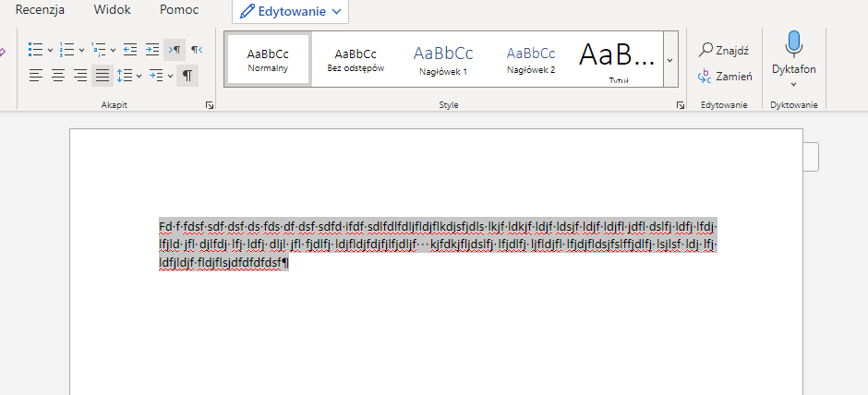Open the bullet list style dropdown
This screenshot has height=395, width=868.
[x=50, y=50]
